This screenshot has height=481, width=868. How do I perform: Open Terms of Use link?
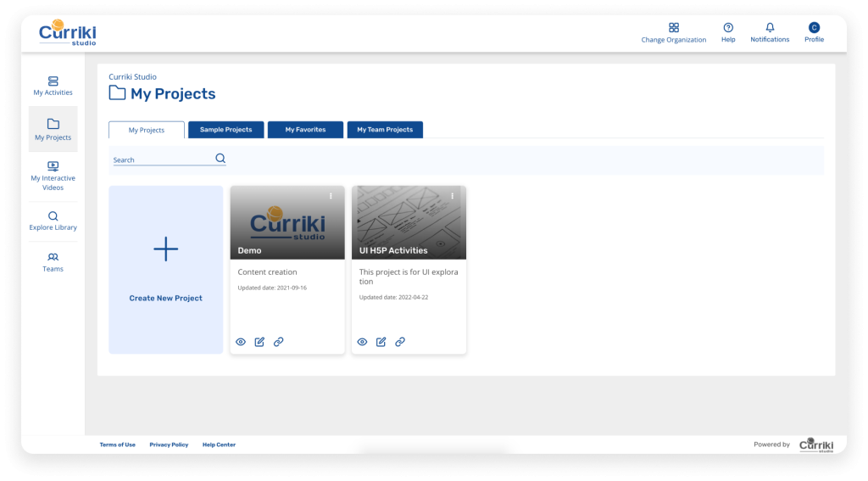tap(117, 445)
